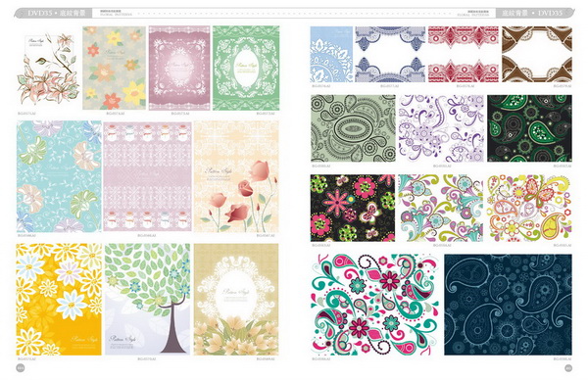588x380 pixels.
Task: Choose the cream background with red tulips
Action: [236, 176]
